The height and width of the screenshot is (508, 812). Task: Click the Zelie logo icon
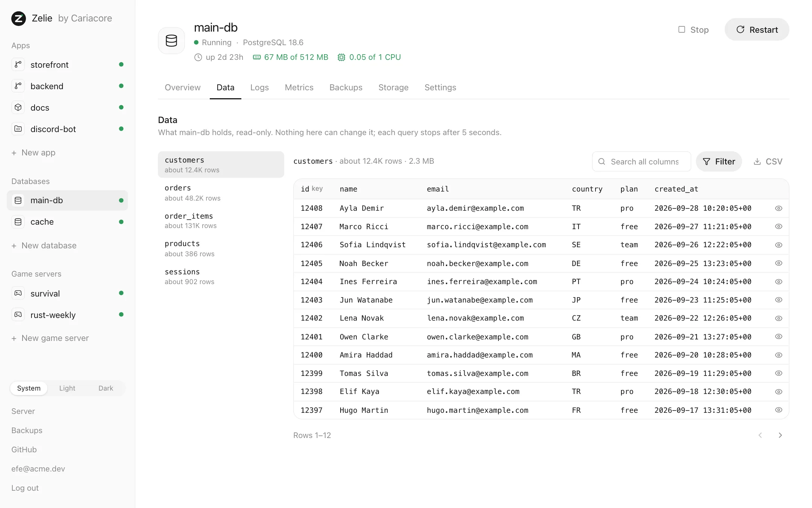tap(18, 18)
